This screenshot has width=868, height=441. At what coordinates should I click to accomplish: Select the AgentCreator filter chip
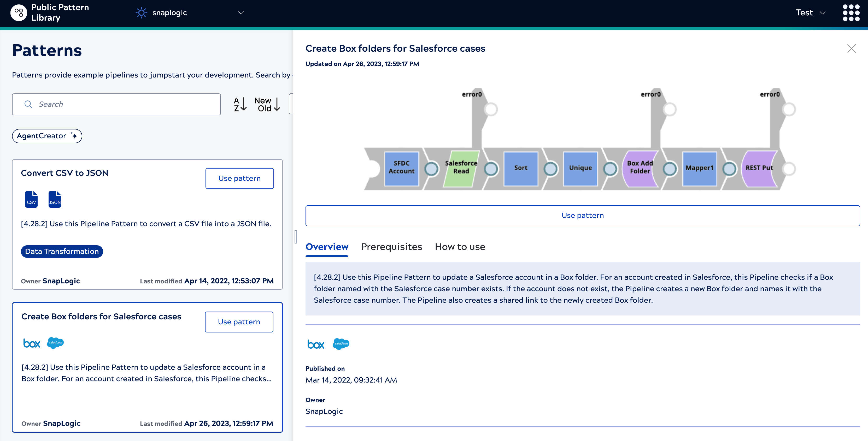pyautogui.click(x=47, y=136)
